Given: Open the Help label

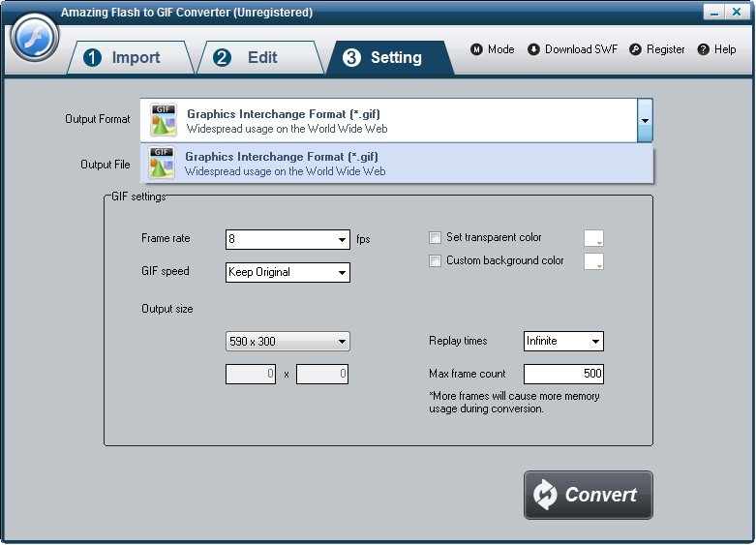Looking at the screenshot, I should 725,49.
